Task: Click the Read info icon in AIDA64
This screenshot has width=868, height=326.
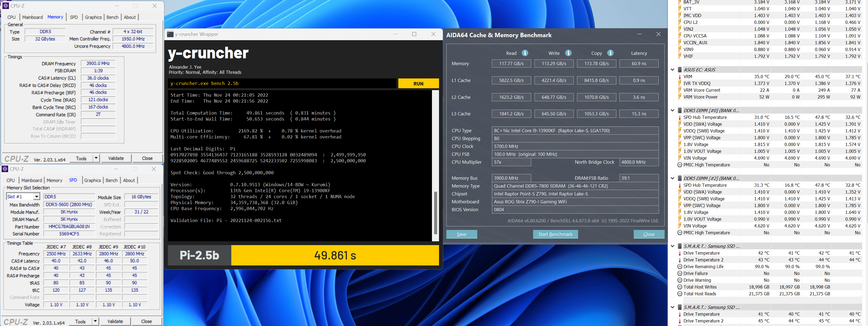Action: [525, 53]
